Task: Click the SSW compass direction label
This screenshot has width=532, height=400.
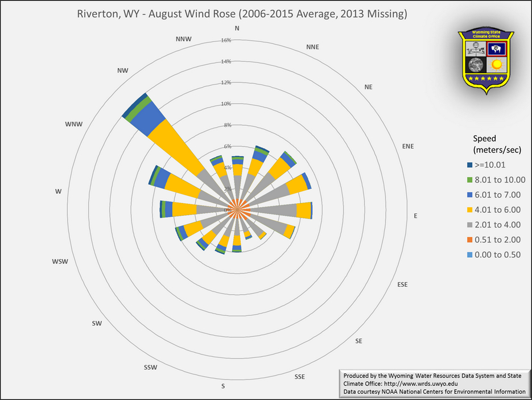Action: pos(150,368)
